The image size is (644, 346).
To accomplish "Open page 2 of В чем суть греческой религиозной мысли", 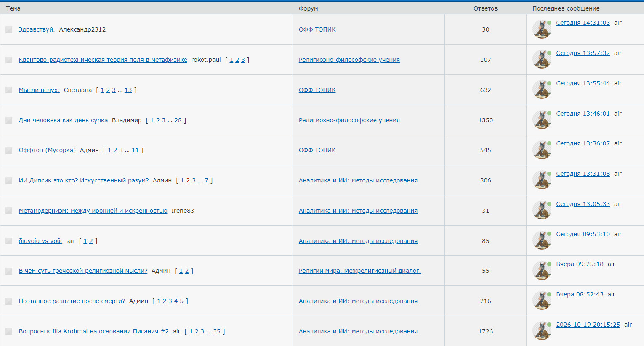I will [187, 271].
